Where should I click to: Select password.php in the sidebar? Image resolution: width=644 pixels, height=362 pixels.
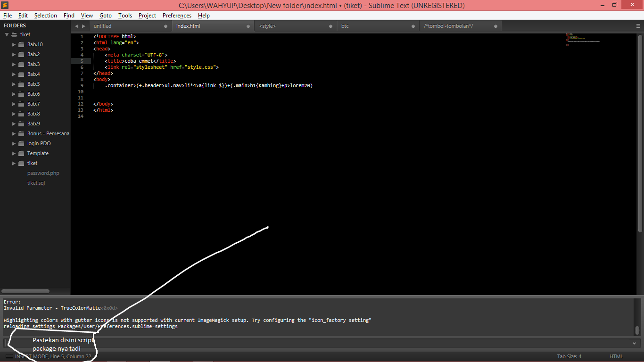43,173
